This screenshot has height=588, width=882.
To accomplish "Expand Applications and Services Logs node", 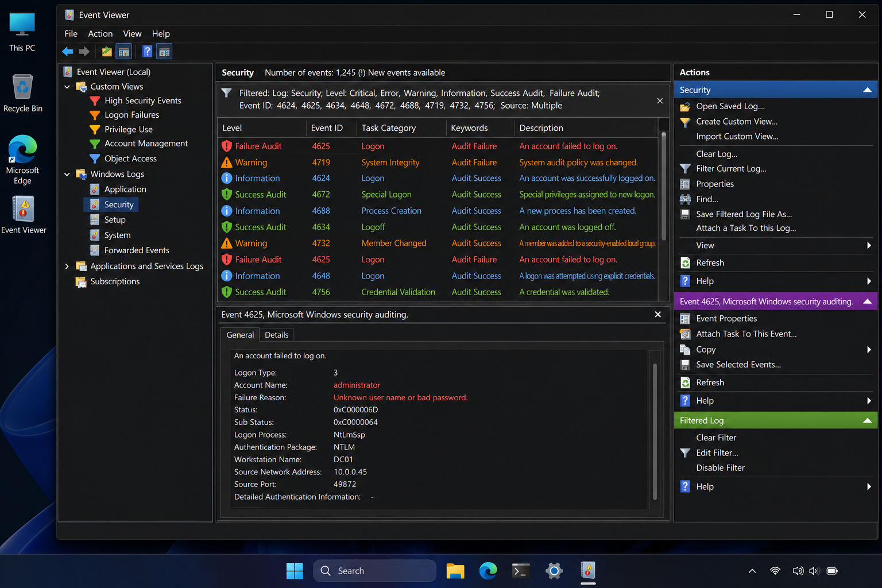I will [x=67, y=266].
